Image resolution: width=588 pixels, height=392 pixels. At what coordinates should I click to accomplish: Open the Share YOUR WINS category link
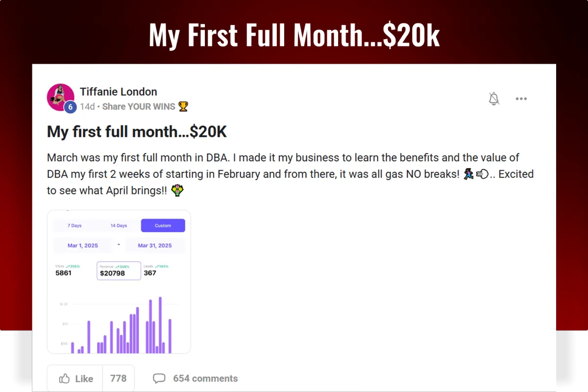pos(139,106)
